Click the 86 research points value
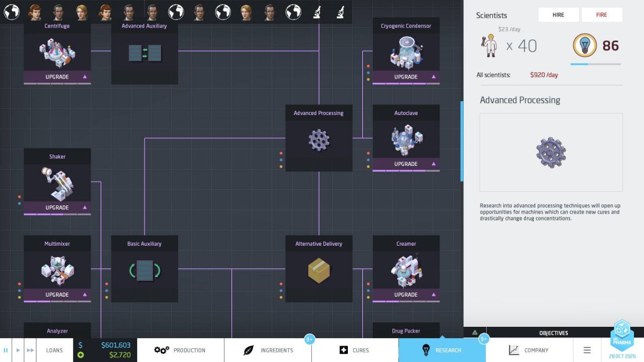 611,45
